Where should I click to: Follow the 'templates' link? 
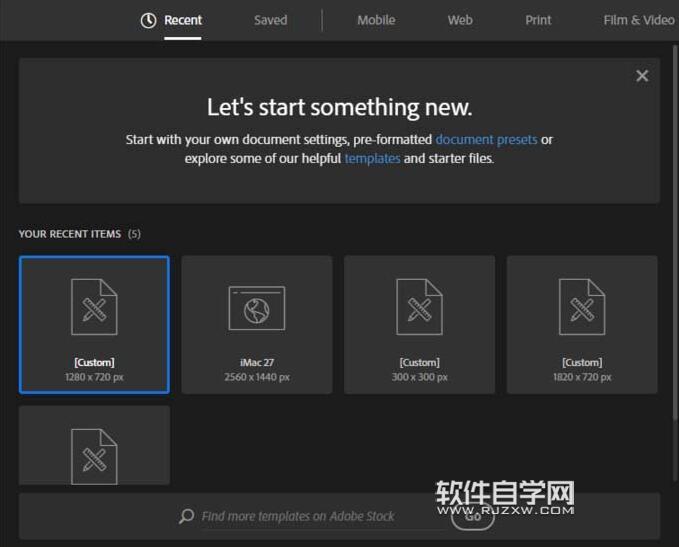click(x=372, y=159)
